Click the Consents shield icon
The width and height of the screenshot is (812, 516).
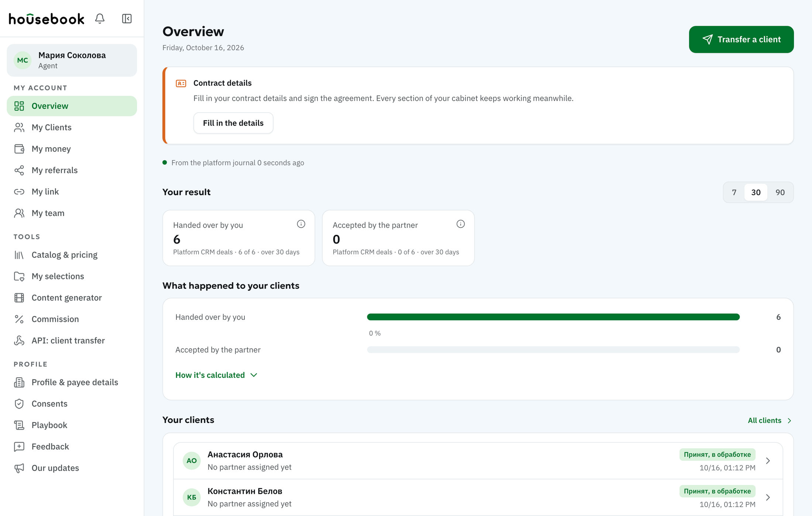point(19,404)
